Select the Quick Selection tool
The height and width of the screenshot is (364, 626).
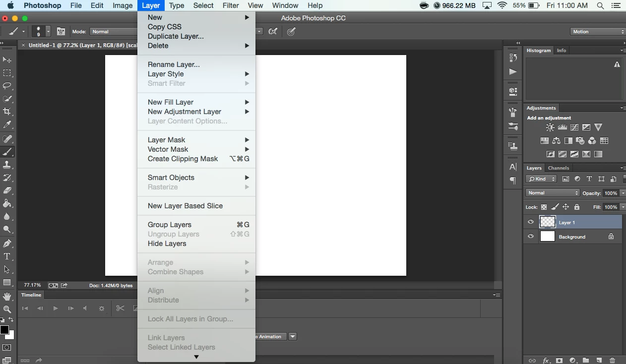coord(7,99)
